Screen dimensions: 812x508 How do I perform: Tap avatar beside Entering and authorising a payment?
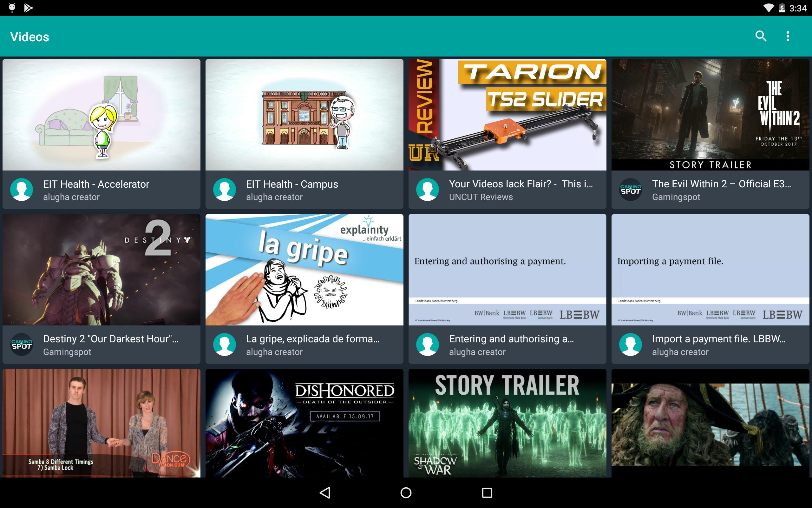(428, 345)
